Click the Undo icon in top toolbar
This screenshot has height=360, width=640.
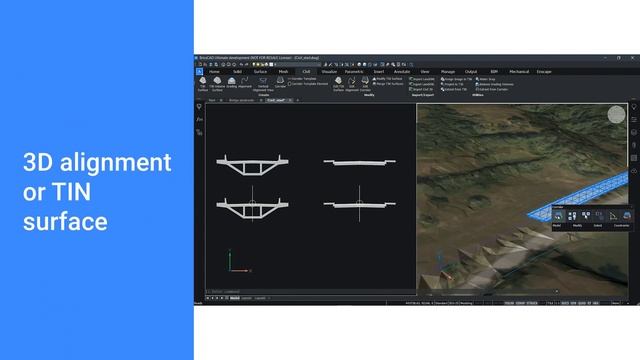tap(241, 64)
